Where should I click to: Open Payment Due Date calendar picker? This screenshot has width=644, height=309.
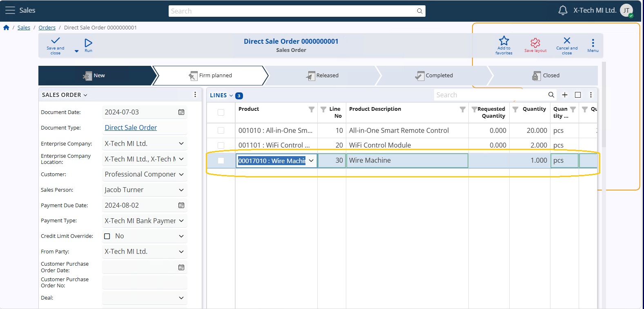(181, 205)
